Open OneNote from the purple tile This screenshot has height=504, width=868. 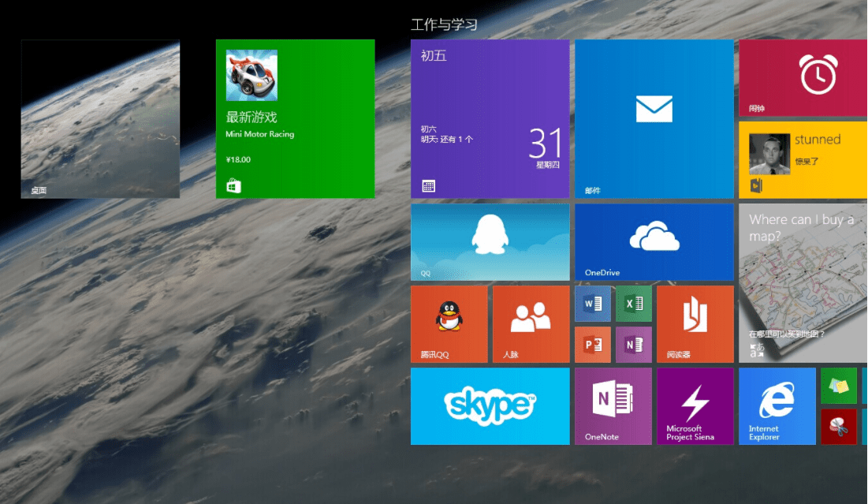tap(613, 406)
